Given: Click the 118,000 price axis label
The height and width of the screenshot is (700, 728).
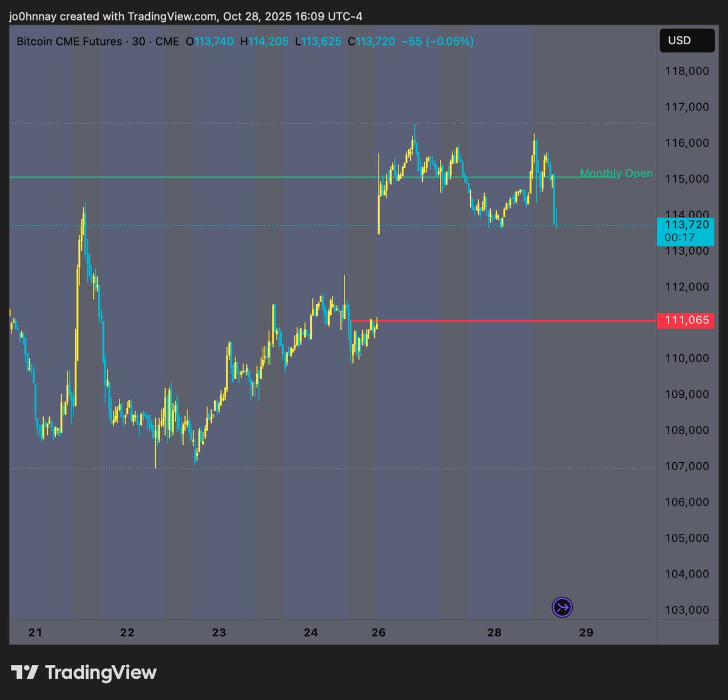Looking at the screenshot, I should (x=687, y=71).
